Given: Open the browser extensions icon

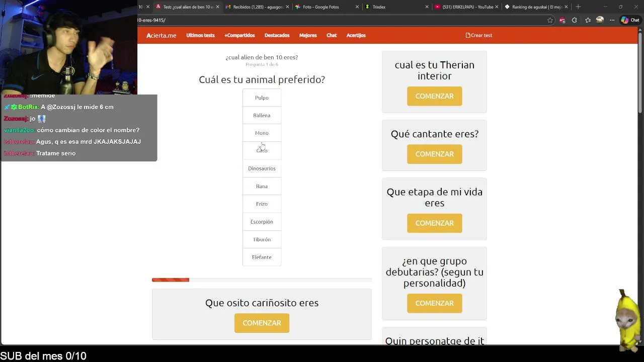Looking at the screenshot, I should coord(574,20).
